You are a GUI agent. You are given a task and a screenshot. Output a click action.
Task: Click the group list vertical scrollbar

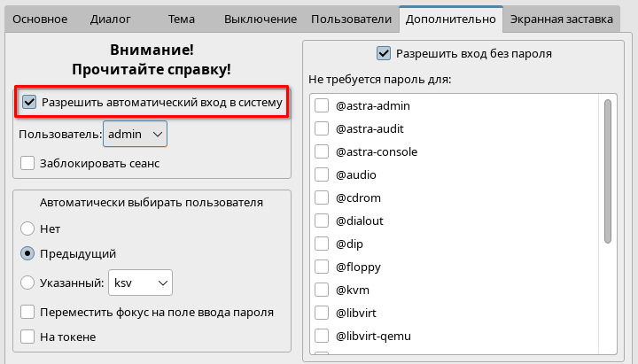coord(608,170)
